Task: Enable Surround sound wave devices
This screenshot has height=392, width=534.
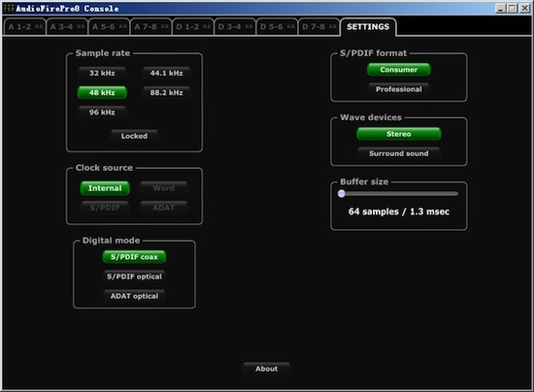Action: click(399, 153)
